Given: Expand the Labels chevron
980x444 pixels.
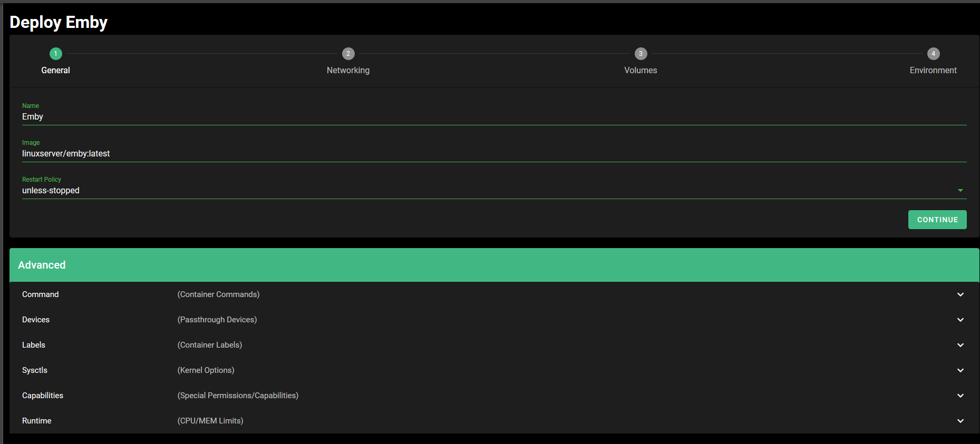Looking at the screenshot, I should pyautogui.click(x=960, y=345).
